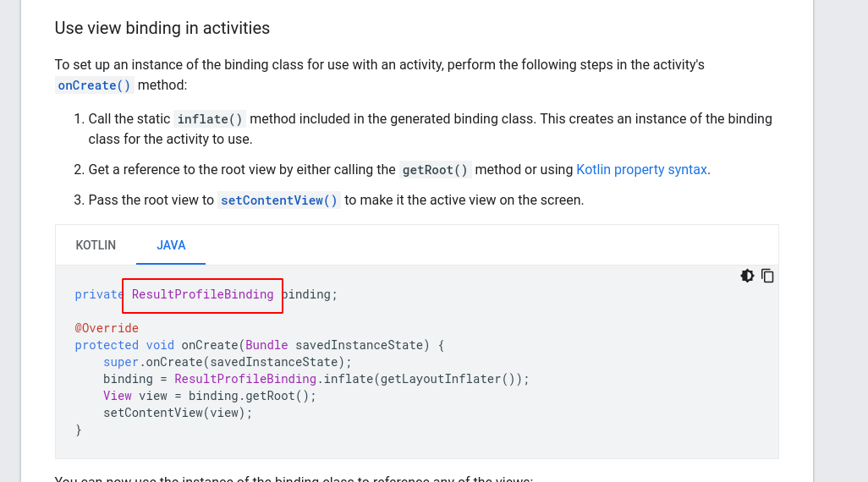Click the 'Use view binding in activities' heading
The width and height of the screenshot is (868, 482).
pos(162,28)
